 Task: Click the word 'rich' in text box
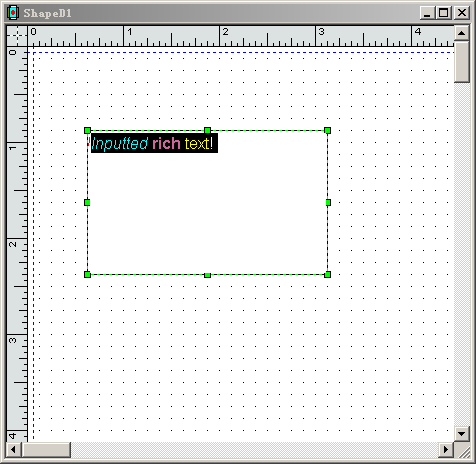coord(166,144)
